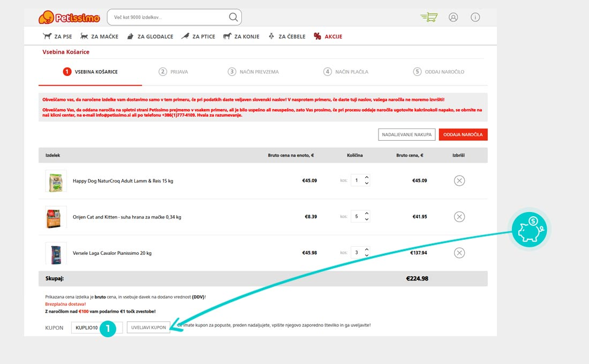Open the info icon in header
The image size is (589, 364).
coord(475,17)
